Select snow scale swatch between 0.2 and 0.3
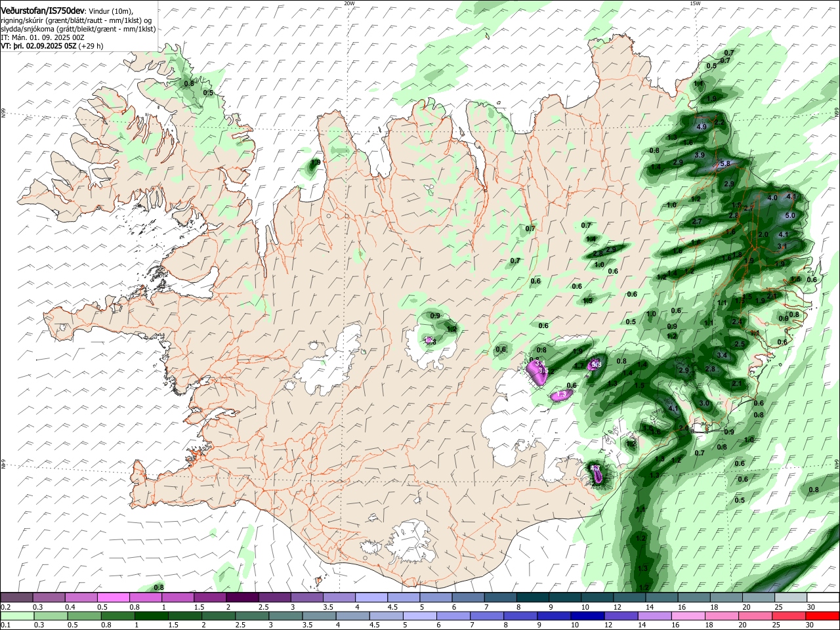 16,597
